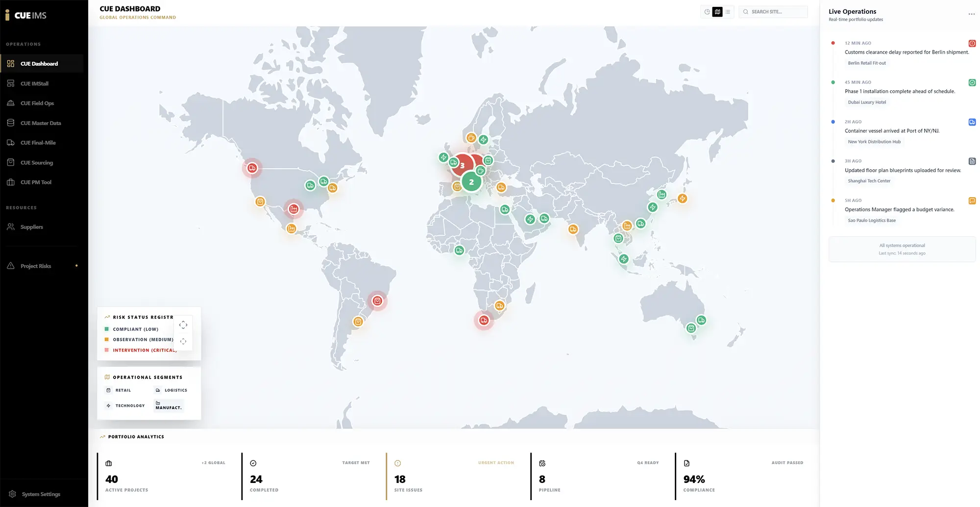Open the Berlin Retail Fit-out link
The height and width of the screenshot is (507, 980).
tap(866, 63)
